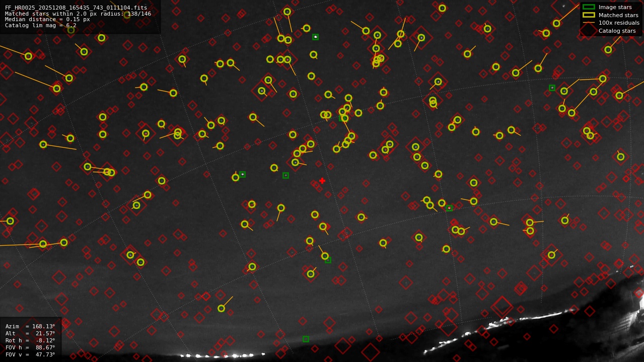The height and width of the screenshot is (362, 644).
Task: Click the yellow Matched stars legend marker
Action: click(589, 15)
